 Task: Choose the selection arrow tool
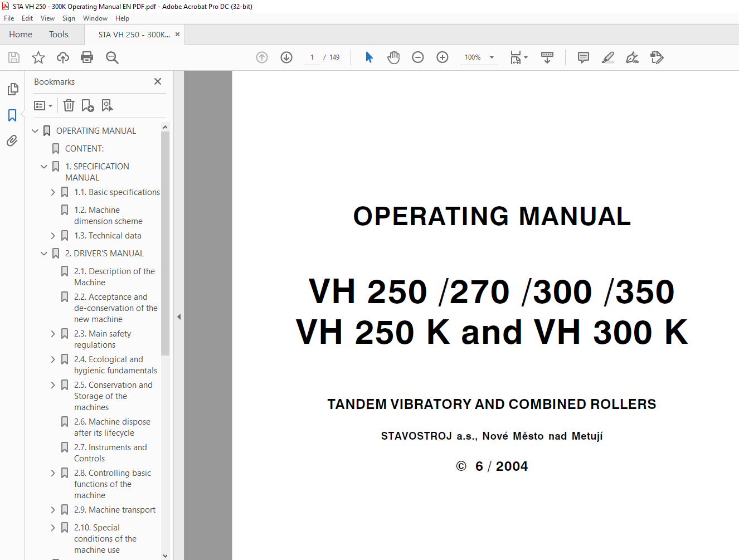click(369, 57)
